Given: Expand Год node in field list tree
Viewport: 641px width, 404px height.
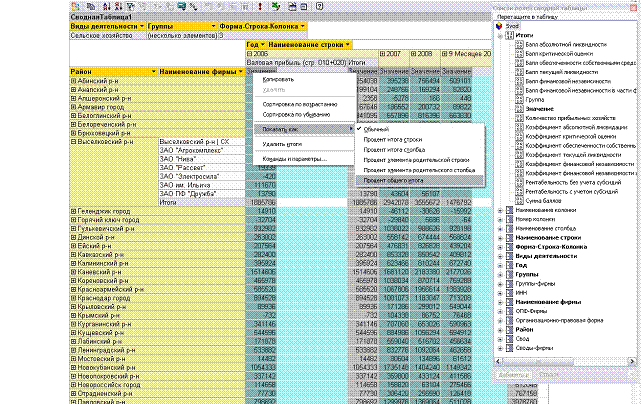Looking at the screenshot, I should coord(500,265).
